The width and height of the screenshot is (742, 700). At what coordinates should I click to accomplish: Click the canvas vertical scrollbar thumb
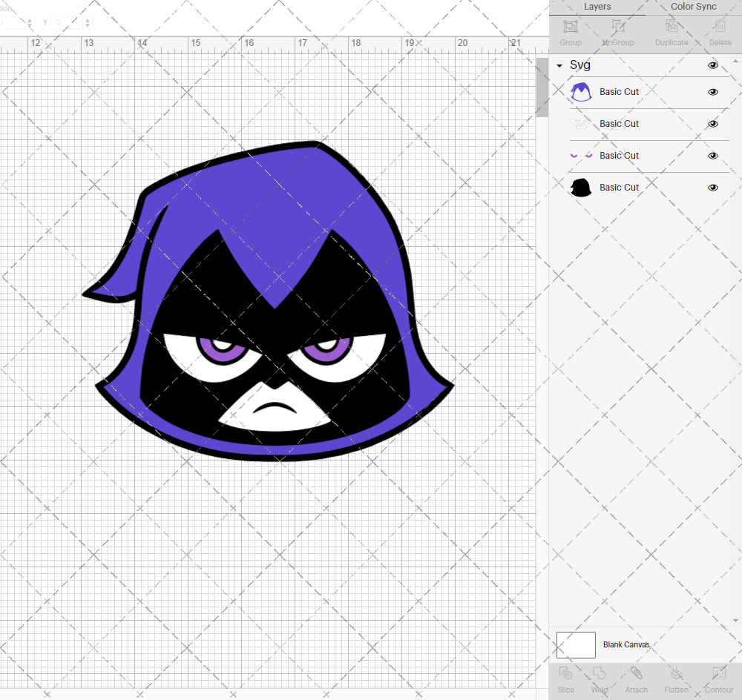coord(542,87)
